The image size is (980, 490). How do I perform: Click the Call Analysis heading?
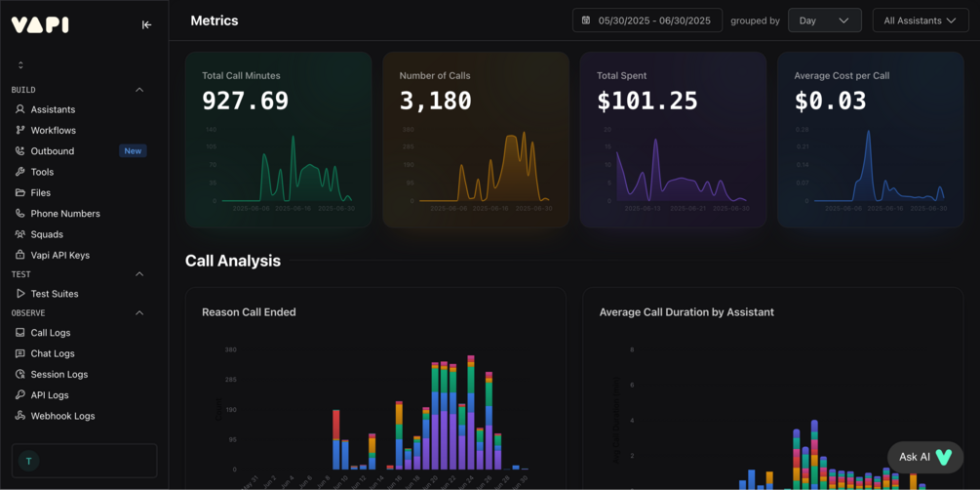[x=232, y=261]
